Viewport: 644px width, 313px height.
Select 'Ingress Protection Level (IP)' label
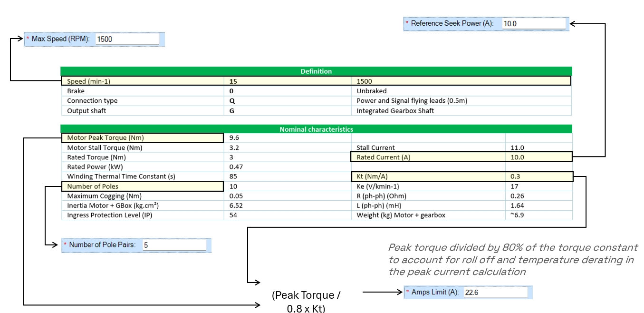(x=110, y=215)
